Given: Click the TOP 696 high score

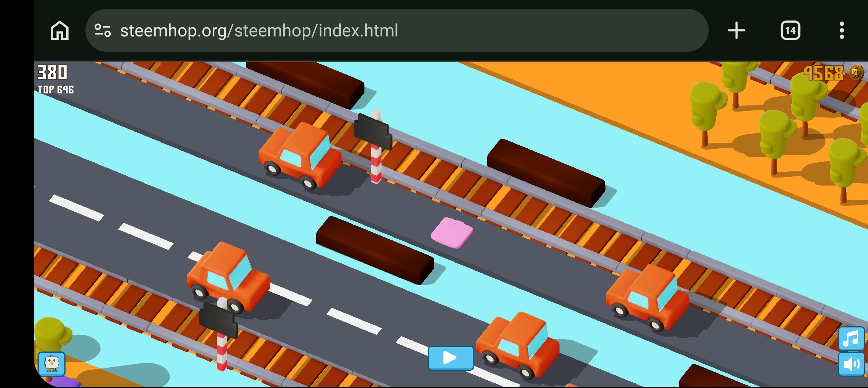Looking at the screenshot, I should [56, 90].
